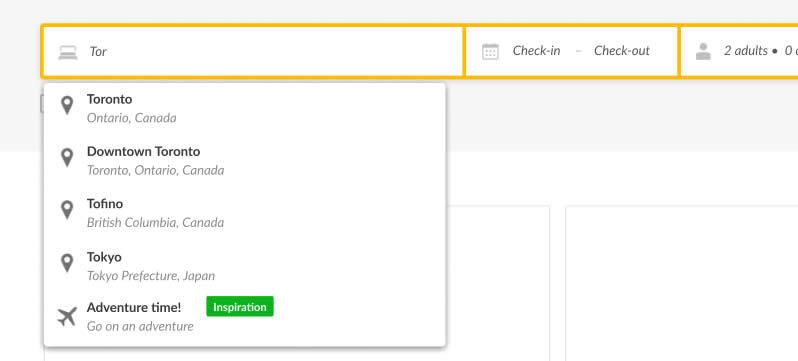798x361 pixels.
Task: Click the calendar icon beside Check-in
Action: (490, 51)
